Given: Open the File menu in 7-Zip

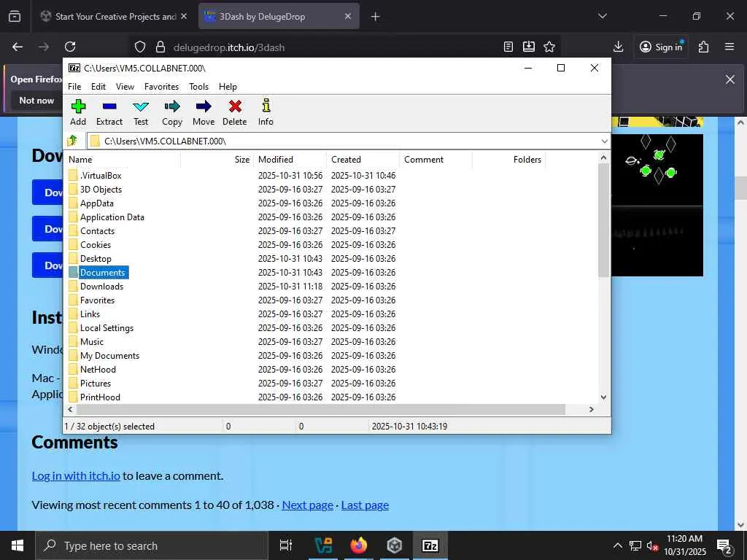Looking at the screenshot, I should pyautogui.click(x=74, y=87).
